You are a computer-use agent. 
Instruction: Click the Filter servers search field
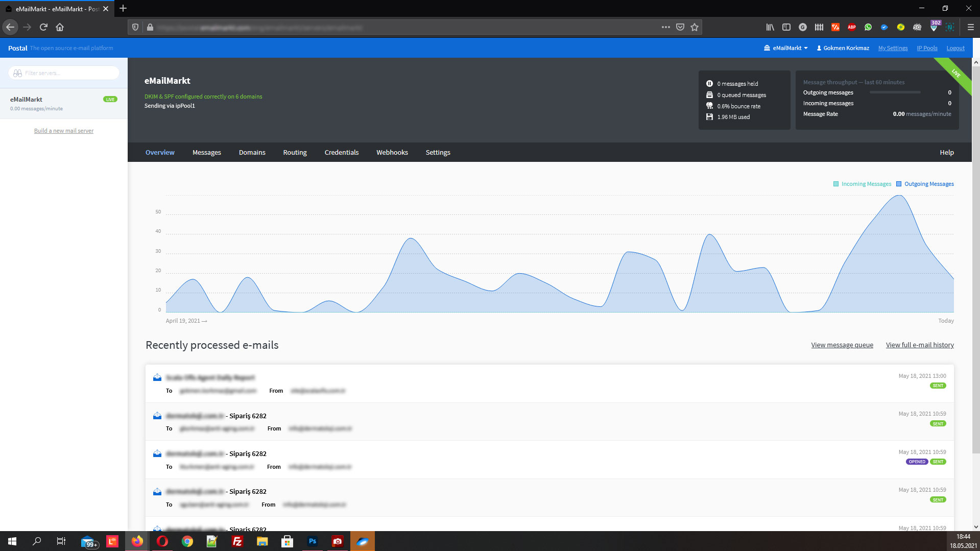(x=64, y=73)
